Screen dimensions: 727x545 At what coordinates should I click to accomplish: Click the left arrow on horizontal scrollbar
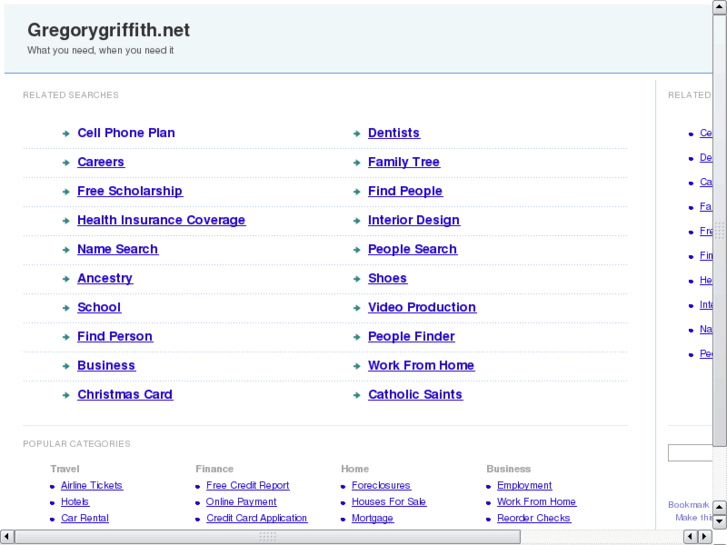[x=8, y=537]
